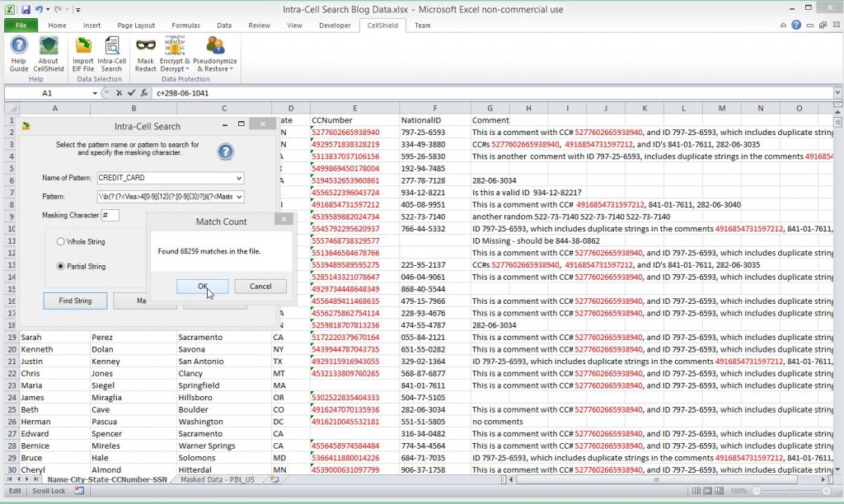The height and width of the screenshot is (504, 844).
Task: Expand Name of Pattern dropdown
Action: click(238, 178)
